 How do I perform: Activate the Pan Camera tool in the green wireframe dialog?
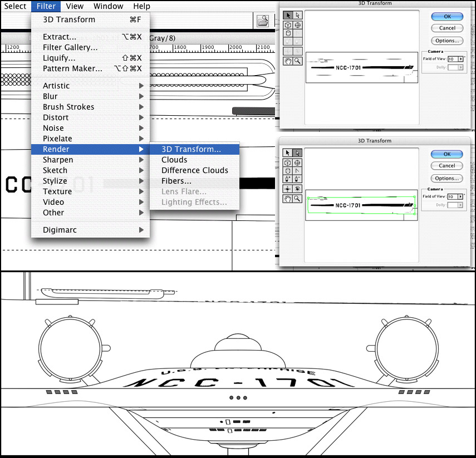(x=287, y=189)
